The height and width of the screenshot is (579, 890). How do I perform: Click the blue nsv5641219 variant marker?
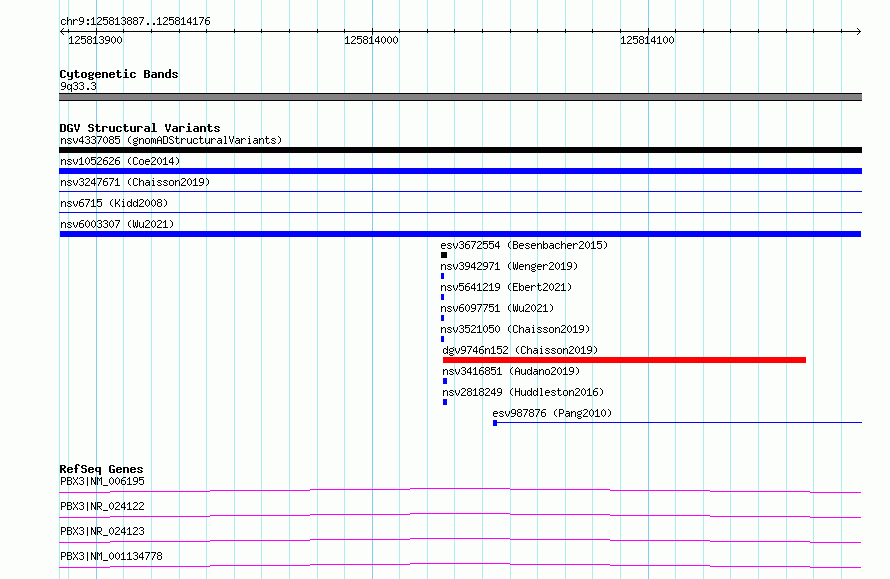coord(443,297)
